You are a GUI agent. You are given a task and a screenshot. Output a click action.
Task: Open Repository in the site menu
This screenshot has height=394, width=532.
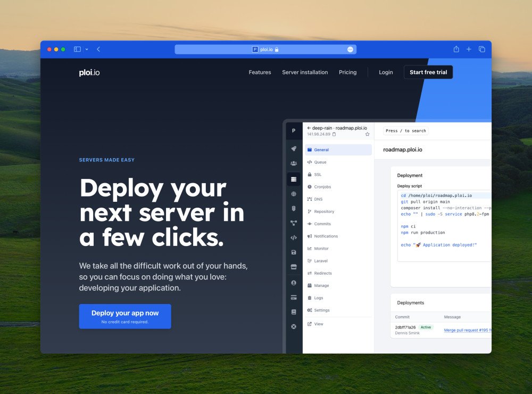pyautogui.click(x=338, y=211)
